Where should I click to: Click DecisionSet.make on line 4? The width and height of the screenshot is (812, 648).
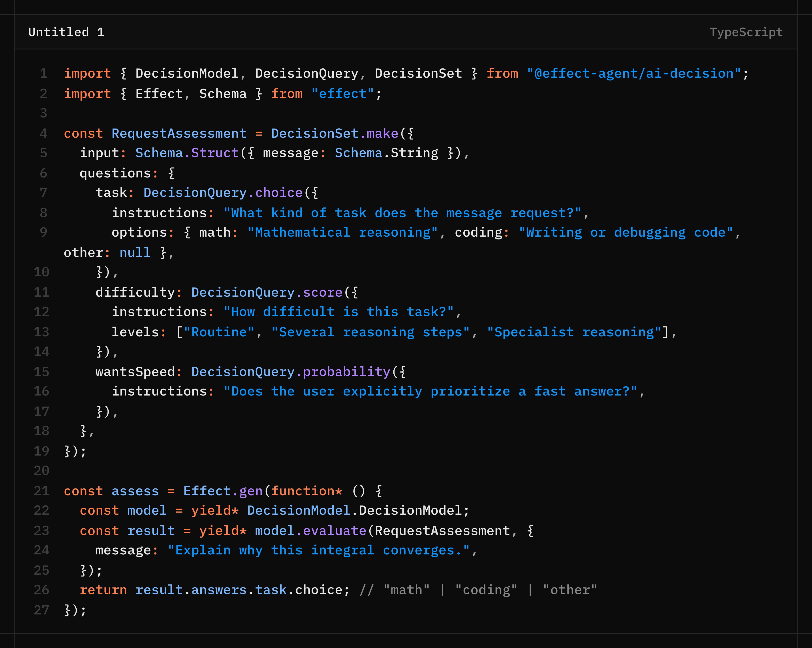pos(335,133)
